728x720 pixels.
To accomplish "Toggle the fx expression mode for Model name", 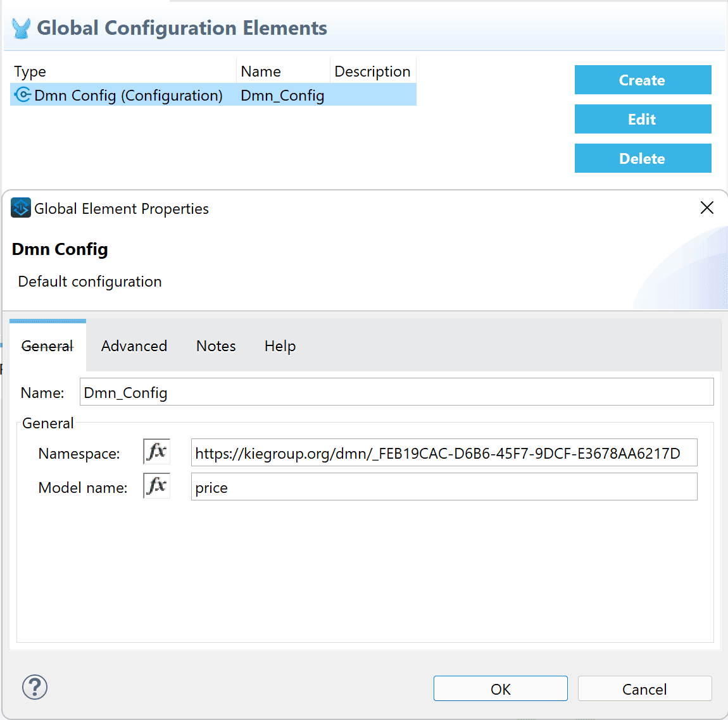I will tap(156, 486).
